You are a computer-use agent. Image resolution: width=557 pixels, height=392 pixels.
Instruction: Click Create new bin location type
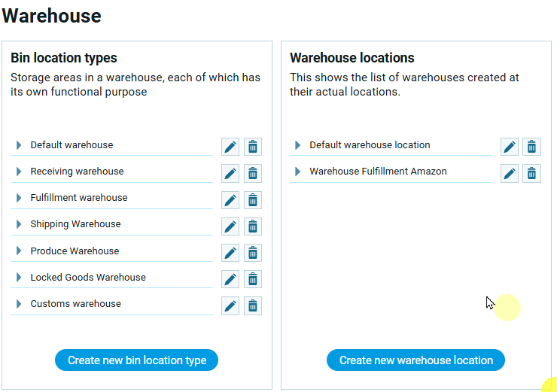pos(136,360)
